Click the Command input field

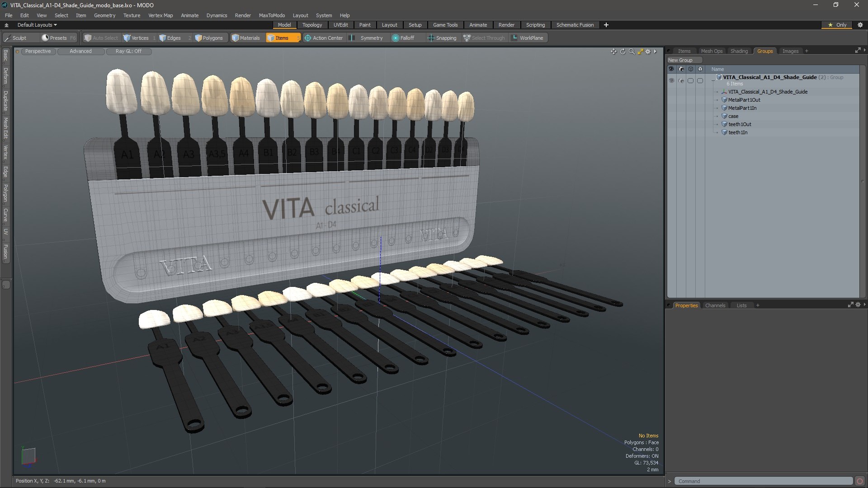(x=763, y=481)
